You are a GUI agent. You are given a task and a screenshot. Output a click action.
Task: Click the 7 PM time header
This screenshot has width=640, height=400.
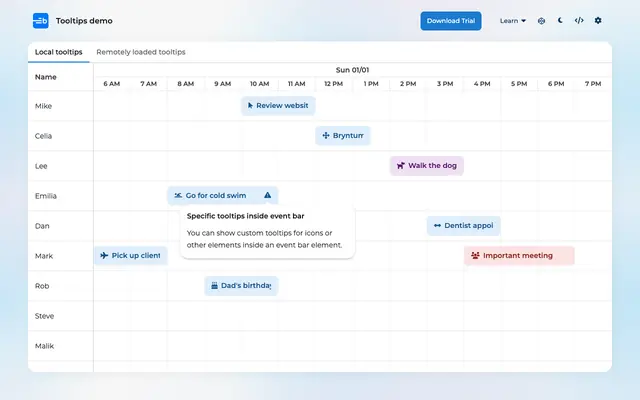click(x=593, y=84)
